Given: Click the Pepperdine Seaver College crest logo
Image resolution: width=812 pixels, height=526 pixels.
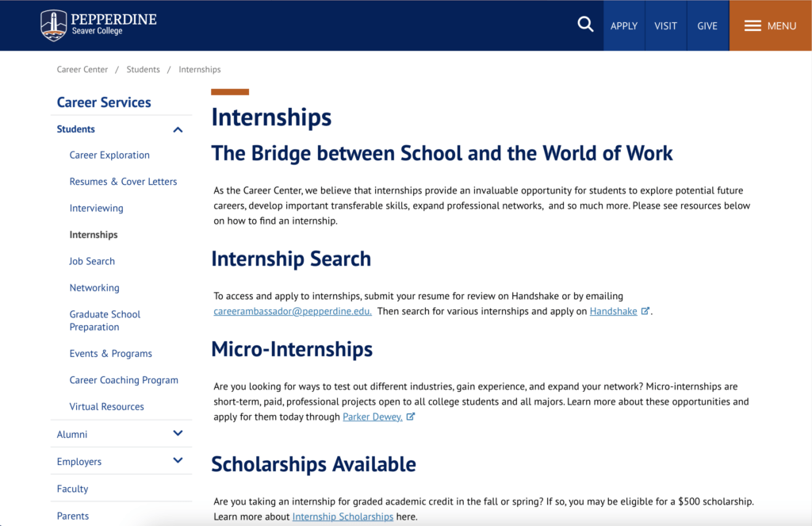Looking at the screenshot, I should 53,25.
